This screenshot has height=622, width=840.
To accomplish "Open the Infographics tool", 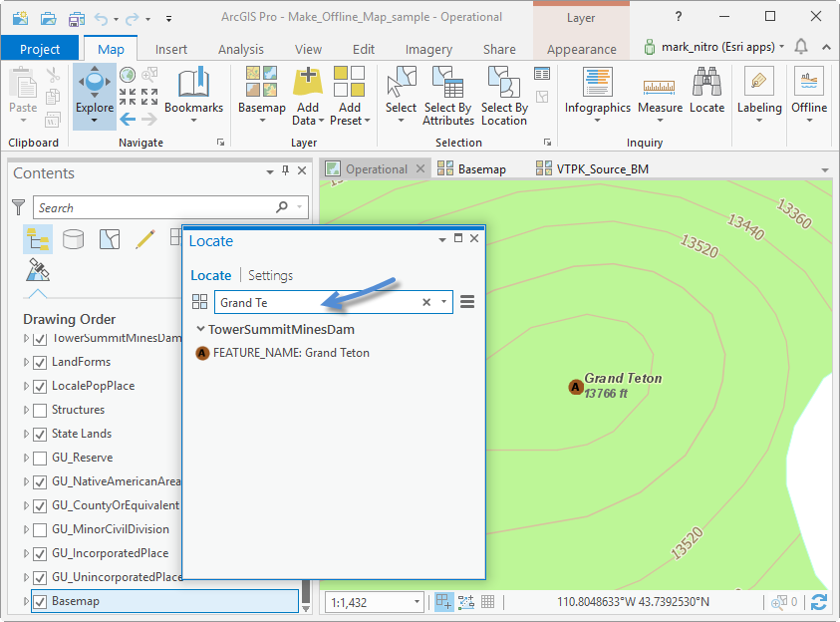I will tap(597, 96).
